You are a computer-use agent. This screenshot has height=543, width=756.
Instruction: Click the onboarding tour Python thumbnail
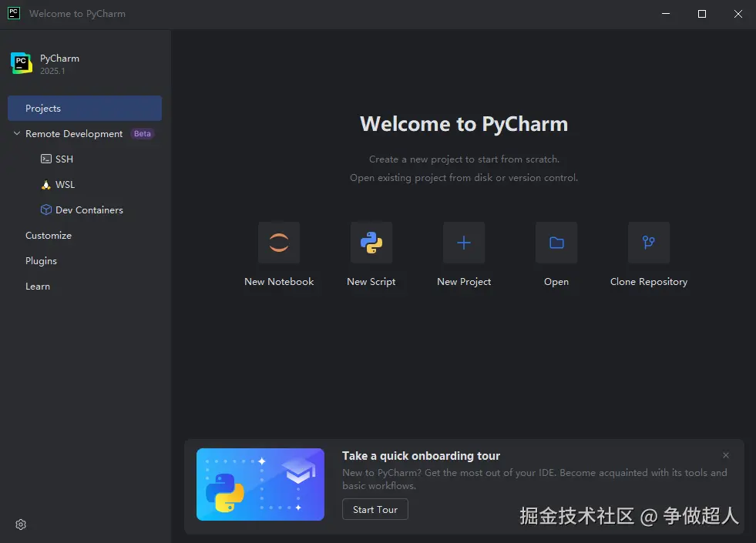click(260, 484)
